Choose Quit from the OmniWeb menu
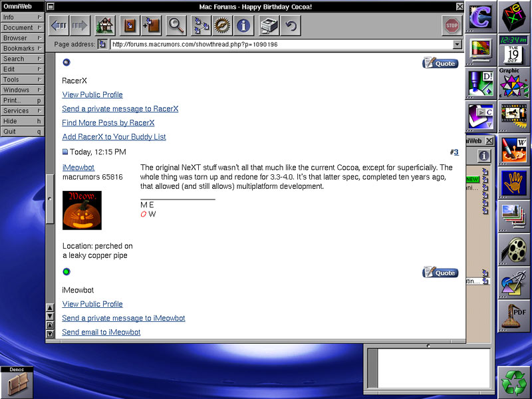Image resolution: width=532 pixels, height=399 pixels. point(23,131)
